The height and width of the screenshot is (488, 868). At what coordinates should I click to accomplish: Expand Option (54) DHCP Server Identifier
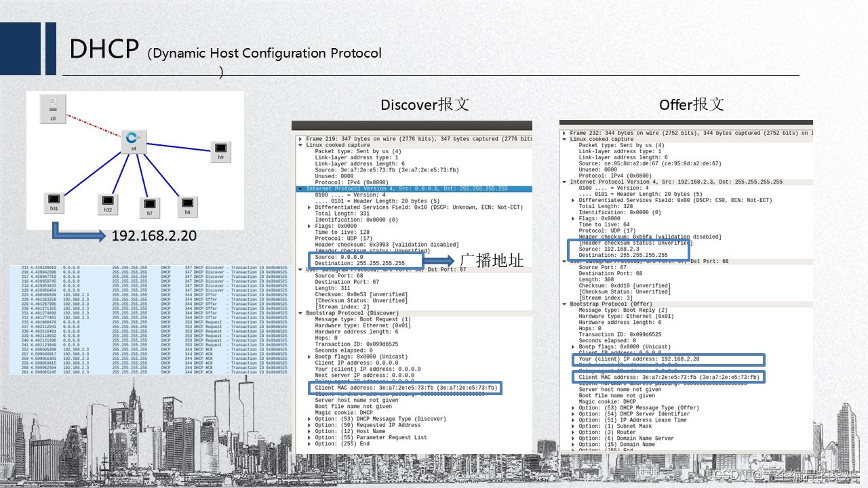(x=573, y=414)
